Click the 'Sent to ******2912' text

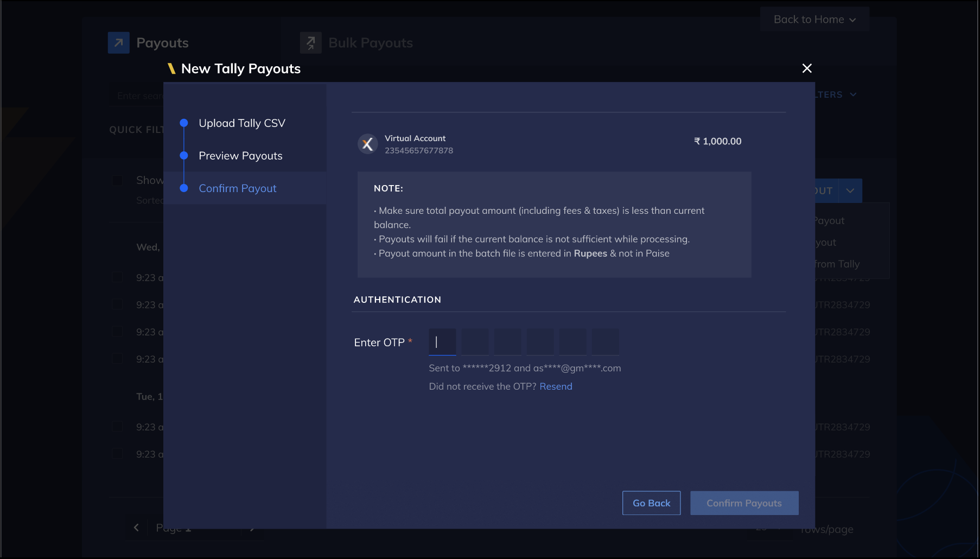tap(470, 368)
